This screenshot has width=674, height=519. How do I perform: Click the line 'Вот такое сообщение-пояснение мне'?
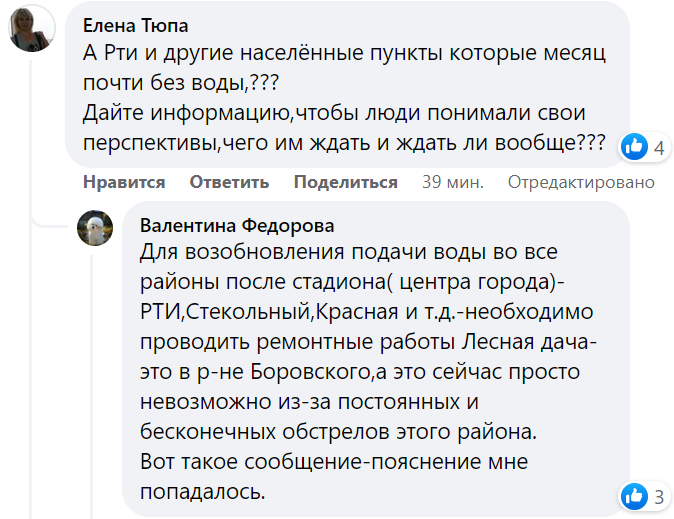coord(333,463)
